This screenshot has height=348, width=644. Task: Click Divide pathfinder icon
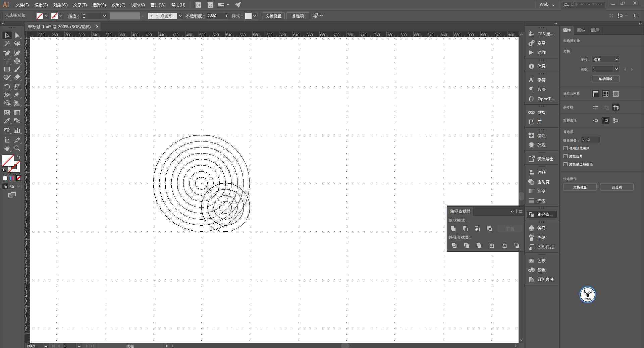454,245
